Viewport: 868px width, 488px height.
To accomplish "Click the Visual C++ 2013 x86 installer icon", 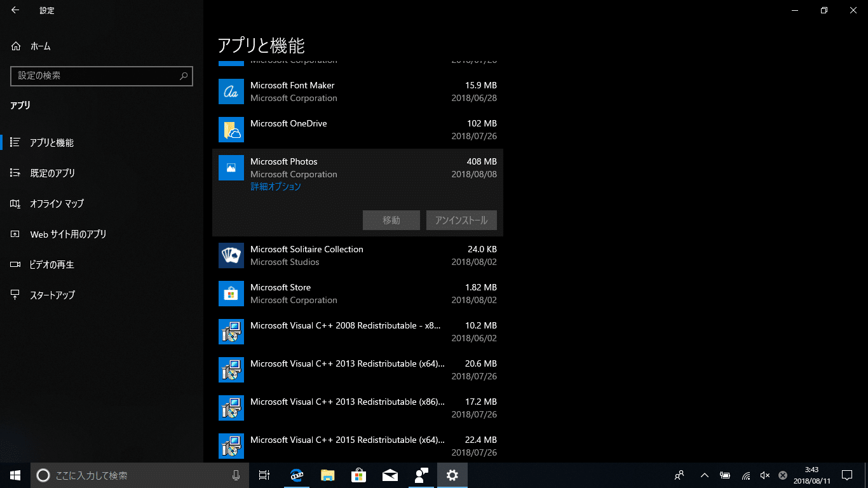I will [x=231, y=408].
